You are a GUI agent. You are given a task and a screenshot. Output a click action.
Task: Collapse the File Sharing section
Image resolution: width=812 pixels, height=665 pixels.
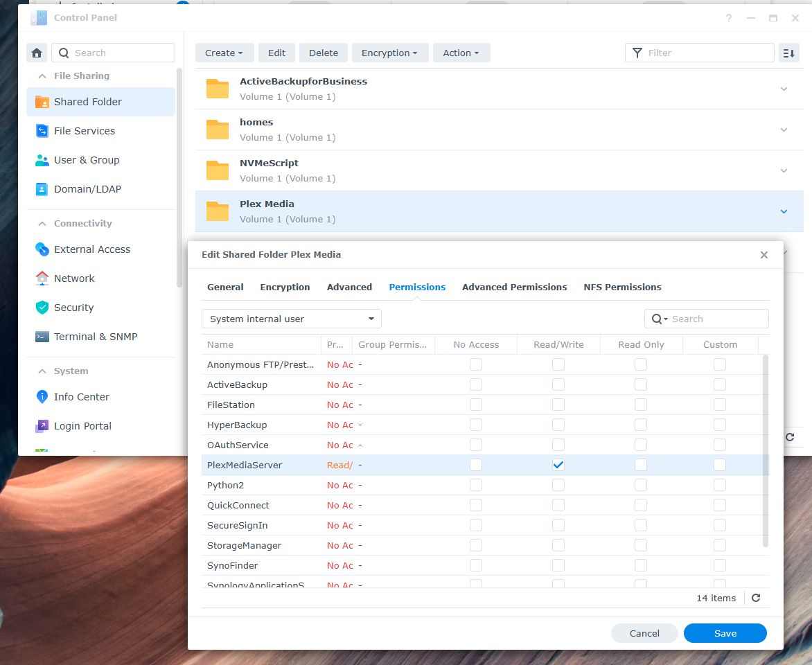(42, 76)
